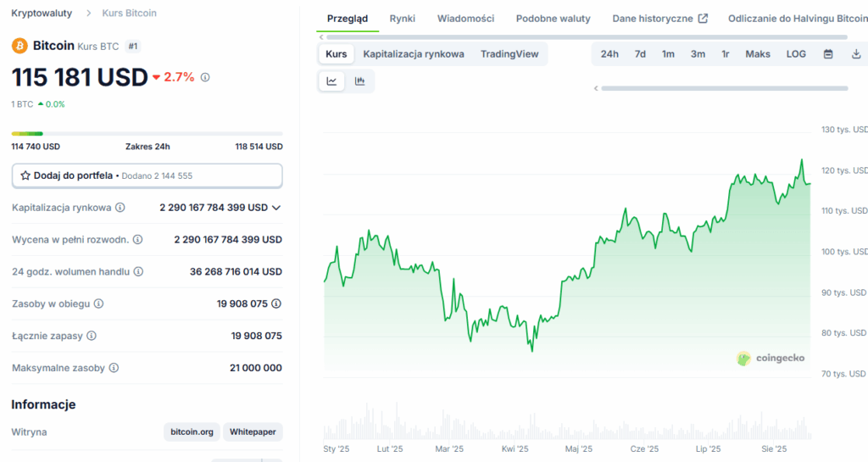Switch to candlestick chart view icon
This screenshot has height=462, width=868.
tap(359, 81)
